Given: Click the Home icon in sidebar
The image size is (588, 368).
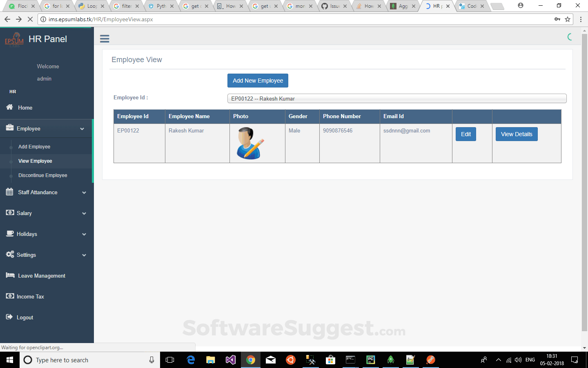Looking at the screenshot, I should (9, 107).
